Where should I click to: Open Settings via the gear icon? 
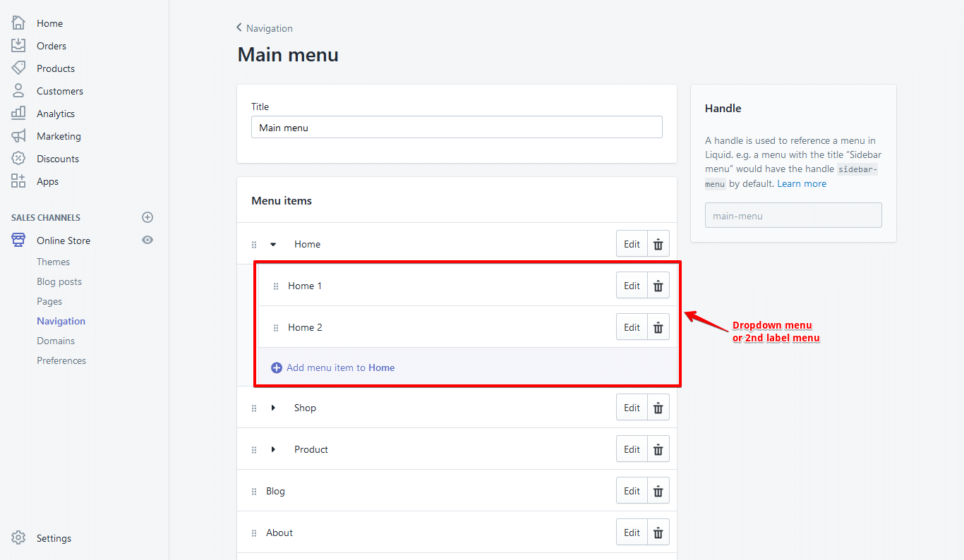(x=18, y=537)
